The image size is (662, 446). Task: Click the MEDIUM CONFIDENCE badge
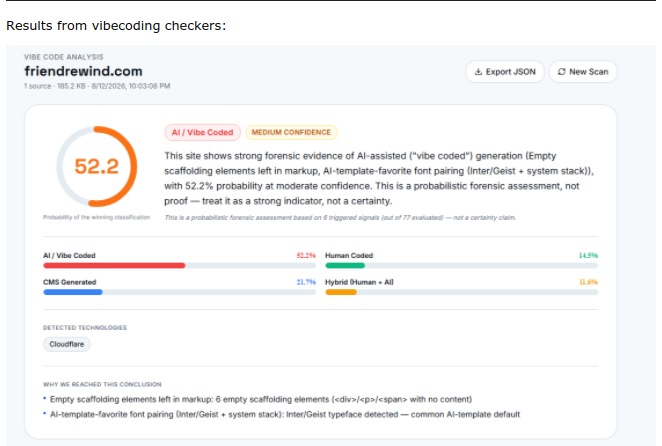pos(291,132)
